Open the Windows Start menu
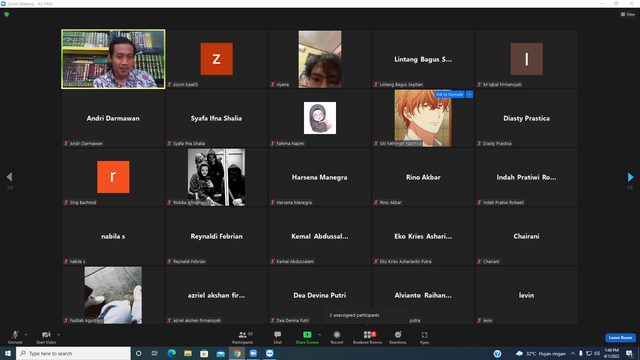Viewport: 640px width, 360px height. [8, 353]
